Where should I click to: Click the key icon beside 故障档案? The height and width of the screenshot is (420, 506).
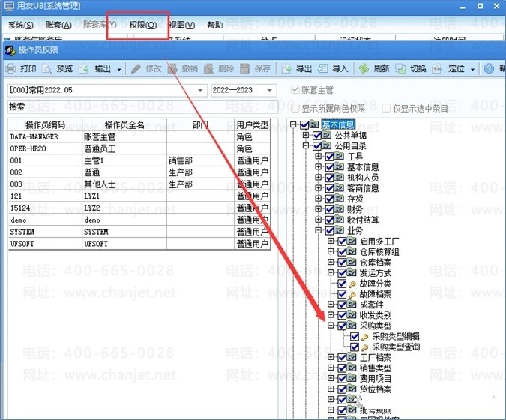352,295
